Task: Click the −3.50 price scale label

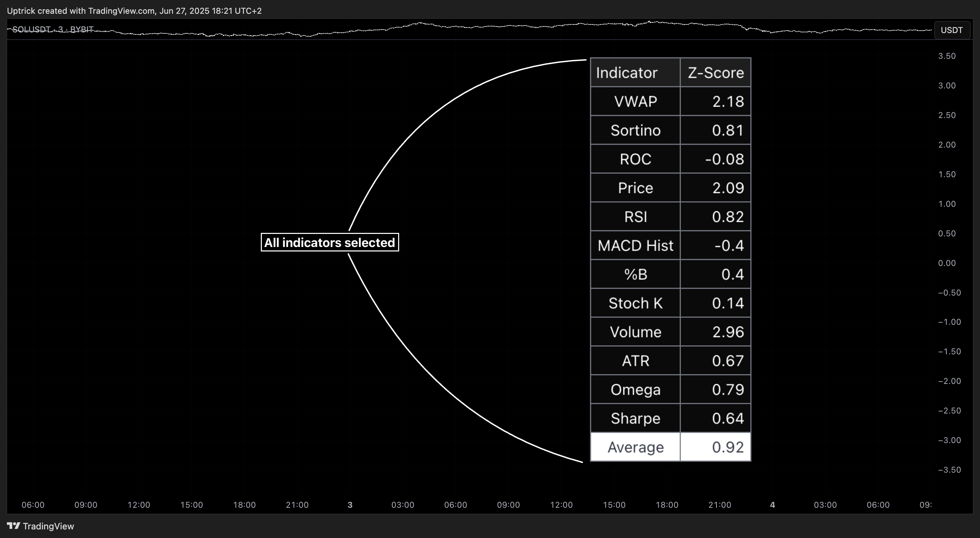Action: coord(949,470)
